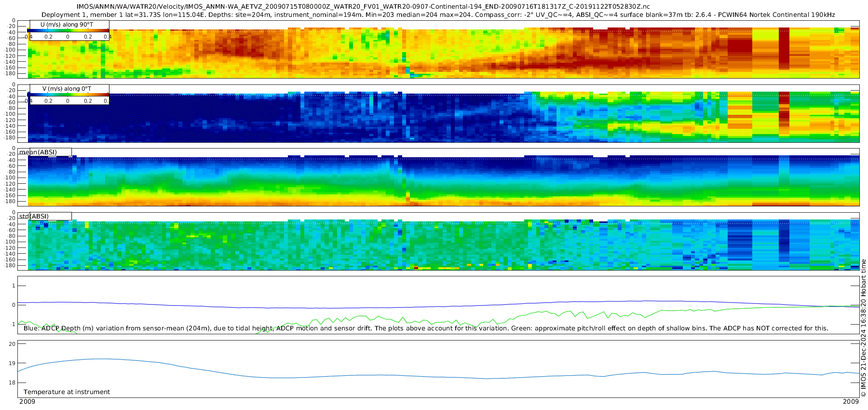Click the mean ABSI backscatter heatmap
This screenshot has width=868, height=410.
click(x=439, y=178)
